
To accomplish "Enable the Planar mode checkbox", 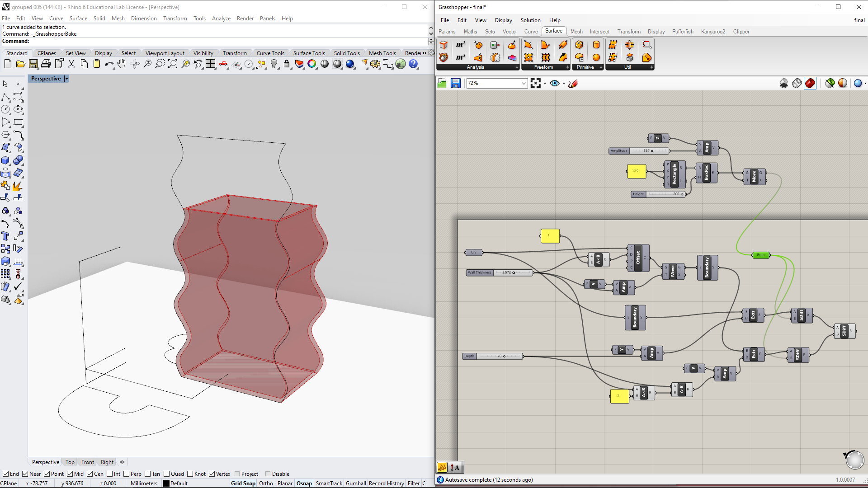I will coord(284,483).
